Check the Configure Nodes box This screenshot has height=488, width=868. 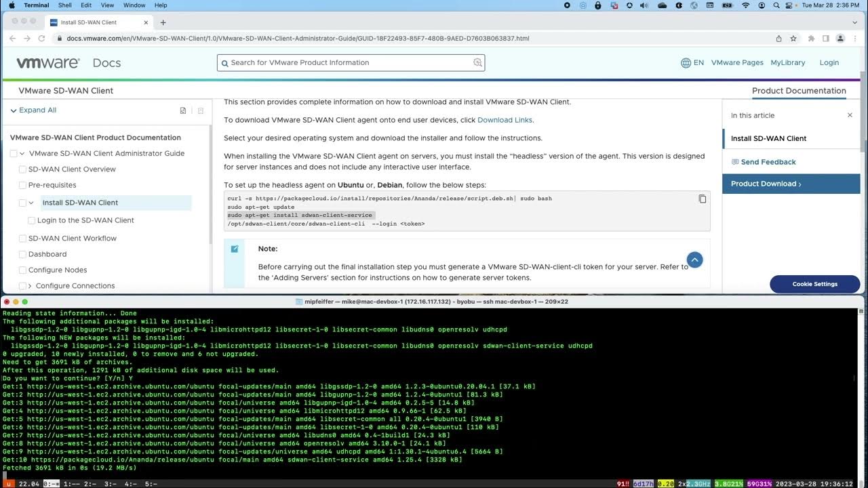point(22,270)
